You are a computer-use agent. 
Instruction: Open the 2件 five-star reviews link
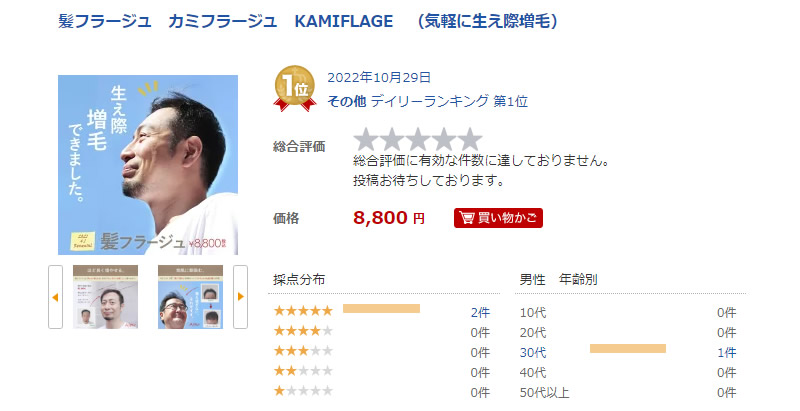(480, 313)
